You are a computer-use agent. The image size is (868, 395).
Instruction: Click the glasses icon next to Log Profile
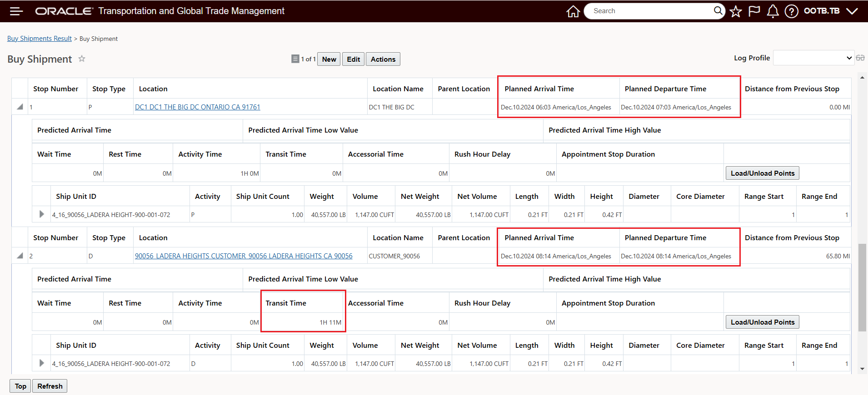pos(860,58)
